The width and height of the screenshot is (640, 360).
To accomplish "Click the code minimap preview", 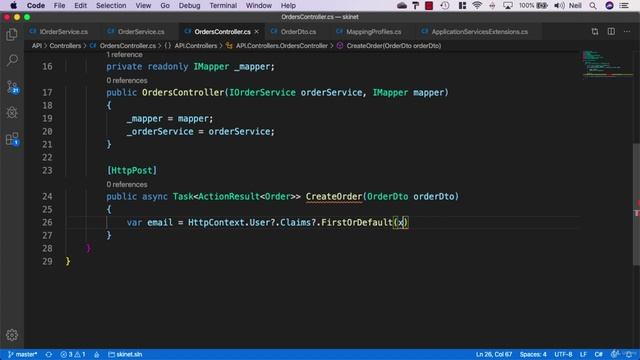I will [x=607, y=63].
